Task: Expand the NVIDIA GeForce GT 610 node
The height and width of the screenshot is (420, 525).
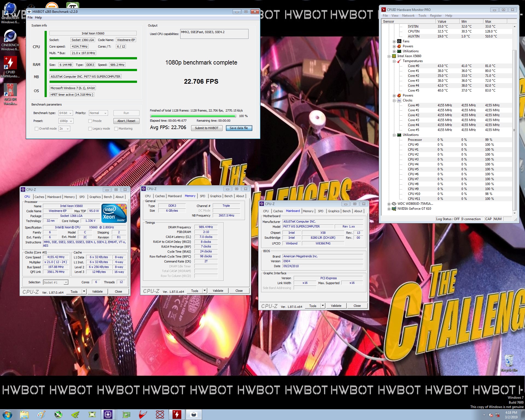Action: (x=389, y=209)
